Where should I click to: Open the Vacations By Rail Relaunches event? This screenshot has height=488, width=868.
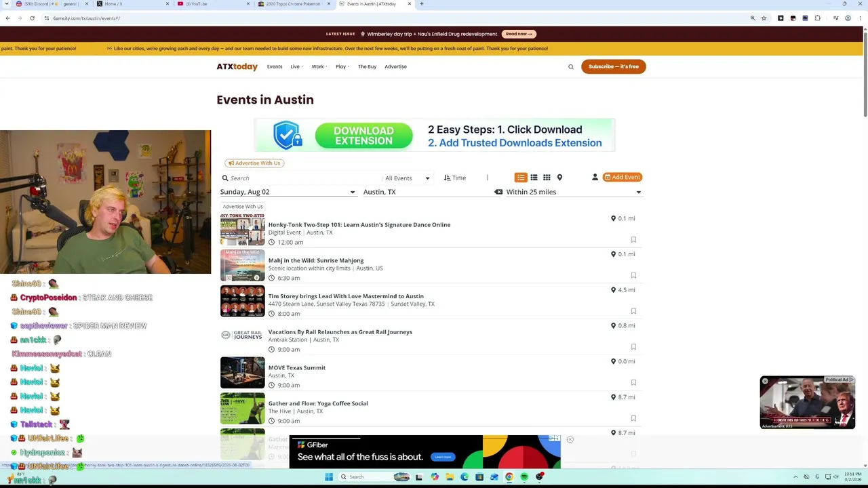340,332
